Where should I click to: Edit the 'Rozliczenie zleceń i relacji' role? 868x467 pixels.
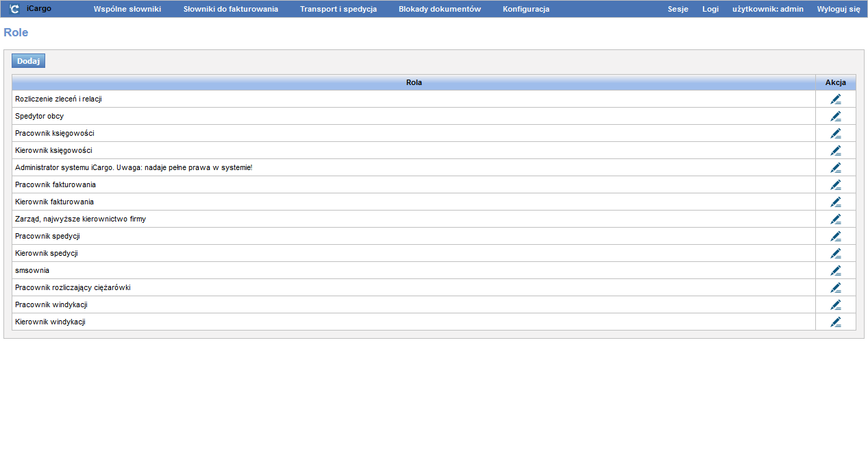[x=835, y=99]
